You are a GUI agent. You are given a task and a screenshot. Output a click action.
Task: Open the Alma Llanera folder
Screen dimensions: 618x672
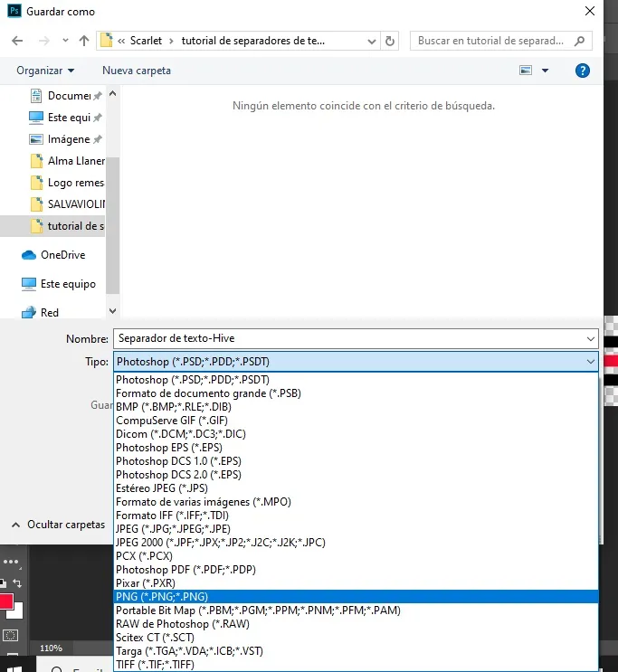(x=67, y=161)
